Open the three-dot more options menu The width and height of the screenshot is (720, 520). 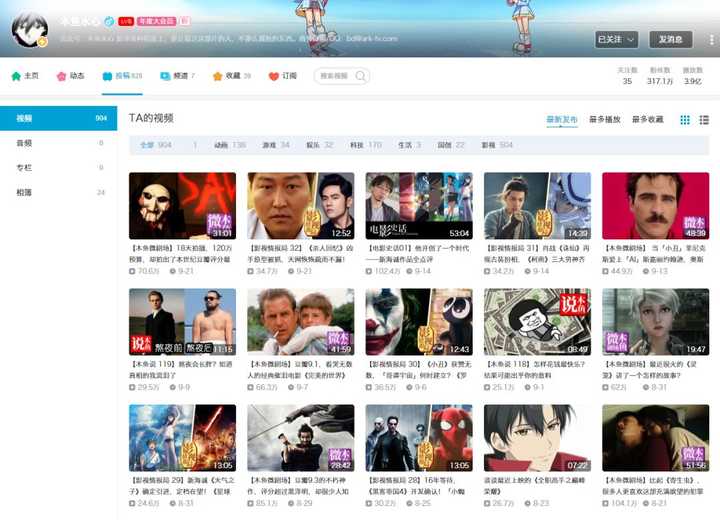click(712, 40)
